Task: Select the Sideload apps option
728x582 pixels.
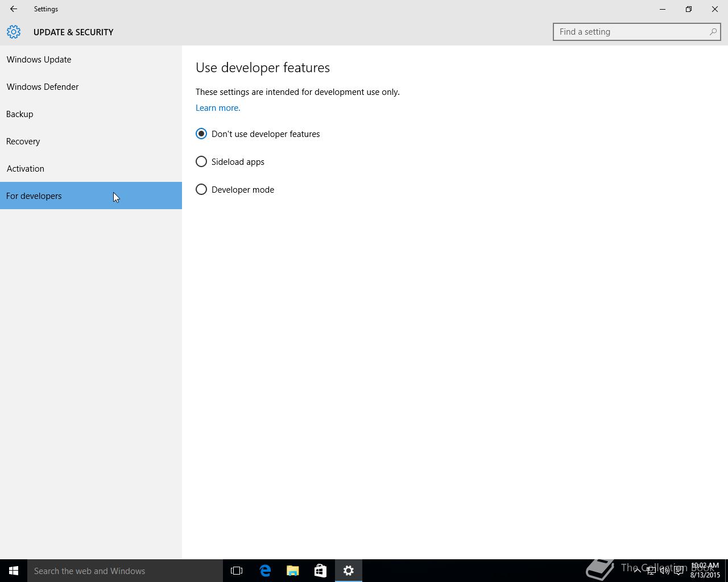Action: [x=230, y=162]
